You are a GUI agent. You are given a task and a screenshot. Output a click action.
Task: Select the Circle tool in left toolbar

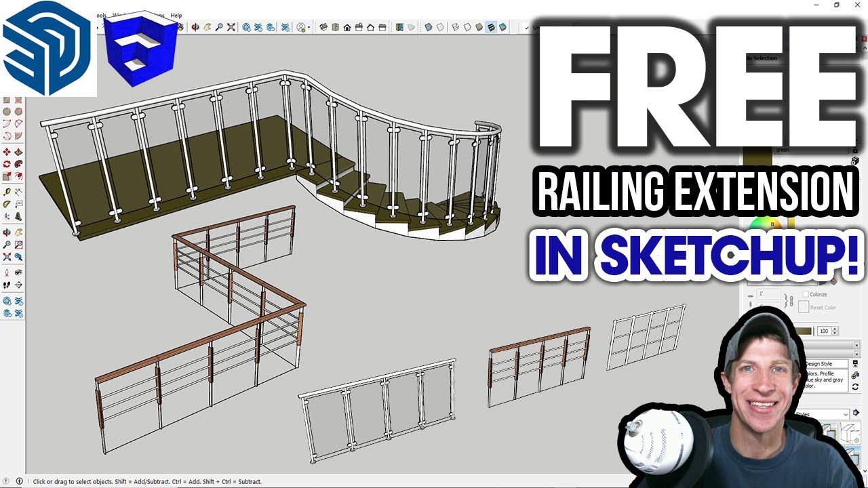click(x=7, y=110)
